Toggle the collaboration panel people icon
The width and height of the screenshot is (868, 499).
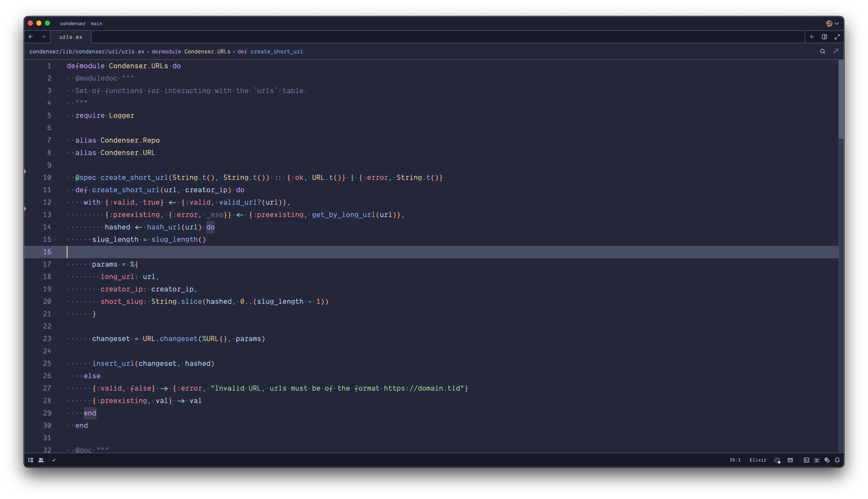click(41, 460)
